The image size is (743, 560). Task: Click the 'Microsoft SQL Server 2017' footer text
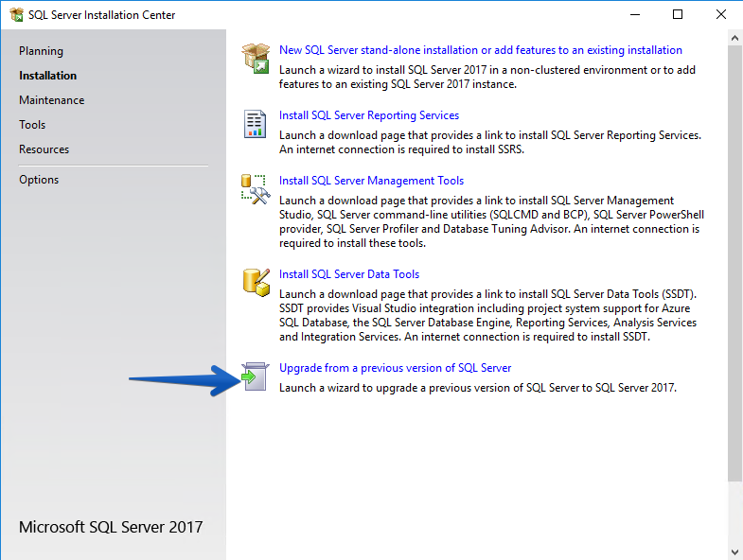pos(111,527)
